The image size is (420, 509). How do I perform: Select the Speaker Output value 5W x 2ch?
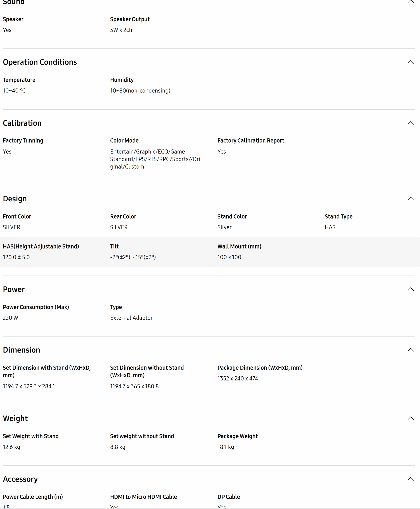pyautogui.click(x=121, y=30)
